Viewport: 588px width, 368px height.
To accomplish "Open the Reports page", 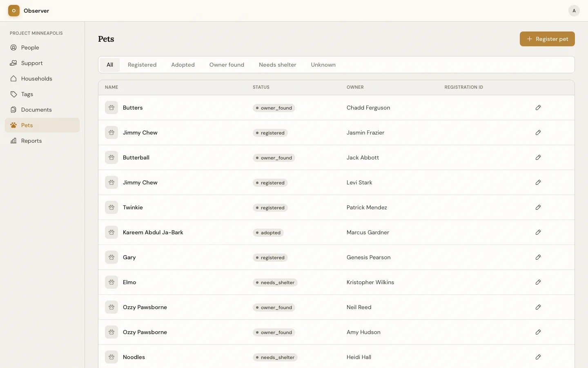I will coord(31,141).
